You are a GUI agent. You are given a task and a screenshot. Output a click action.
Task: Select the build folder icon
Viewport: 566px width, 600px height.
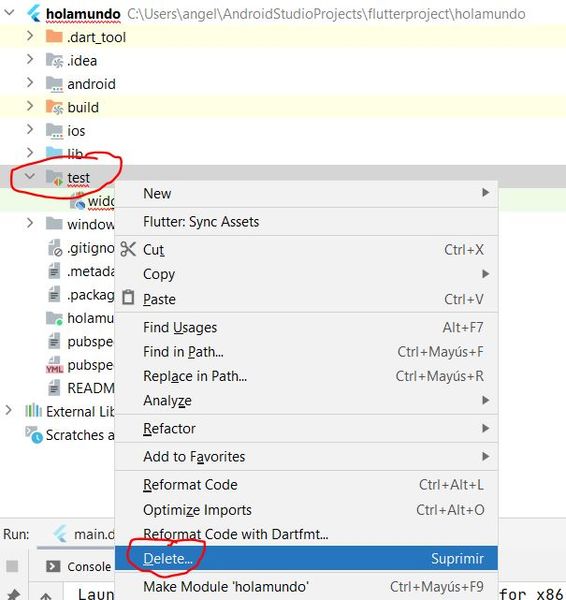[54, 107]
